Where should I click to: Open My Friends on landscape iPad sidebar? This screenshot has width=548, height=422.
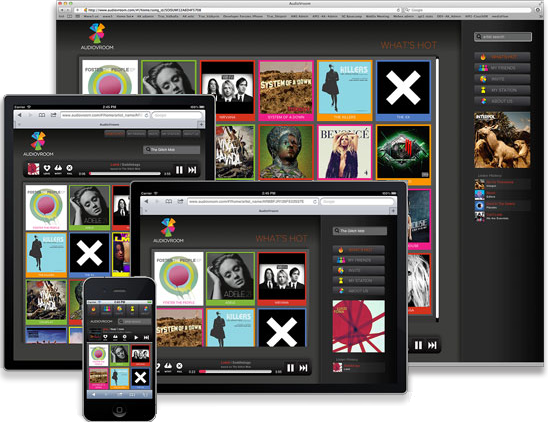click(x=359, y=260)
